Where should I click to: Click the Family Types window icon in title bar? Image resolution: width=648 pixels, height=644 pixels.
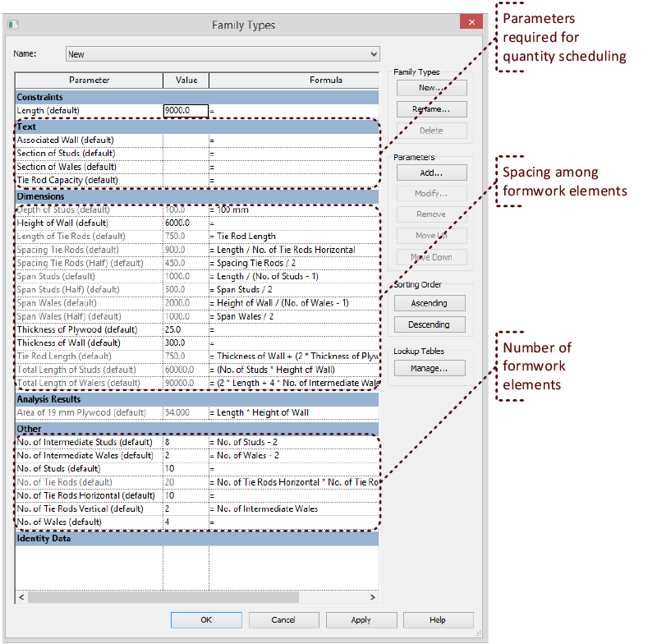click(x=12, y=25)
